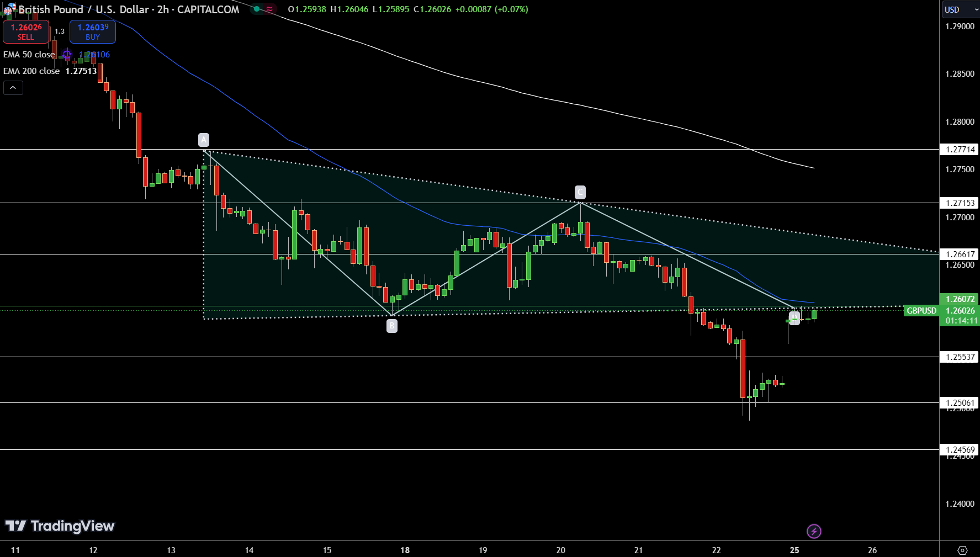Click the GBP/USD flag icon beside the symbol name
980x557 pixels.
9,9
